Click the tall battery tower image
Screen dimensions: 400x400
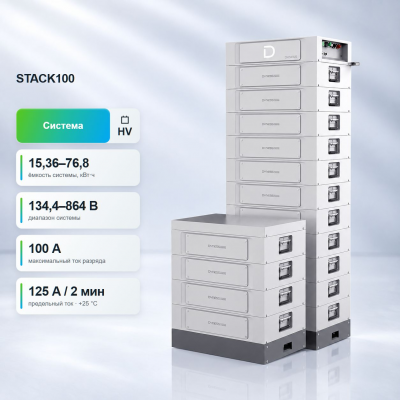point(289,133)
